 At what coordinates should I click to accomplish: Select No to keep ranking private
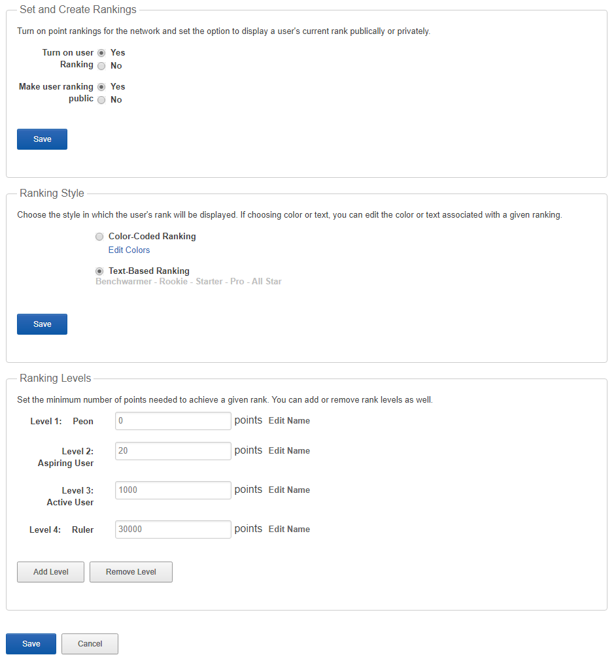(101, 99)
